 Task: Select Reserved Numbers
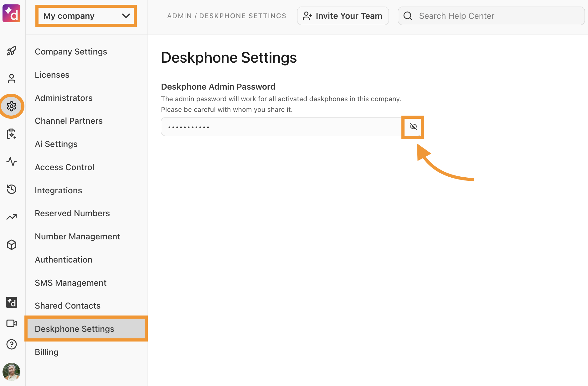73,213
